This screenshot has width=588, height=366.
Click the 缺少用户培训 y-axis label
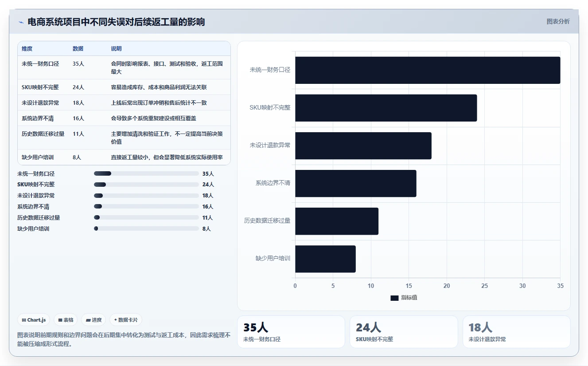(273, 259)
